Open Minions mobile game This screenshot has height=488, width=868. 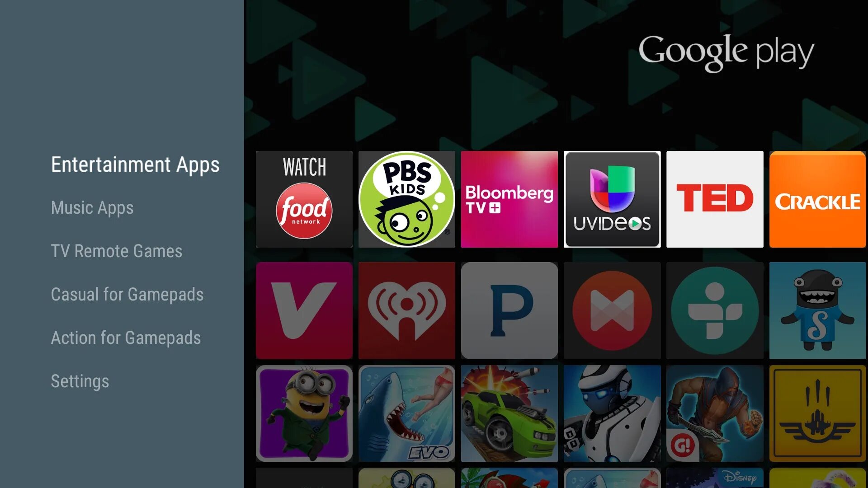pyautogui.click(x=304, y=415)
